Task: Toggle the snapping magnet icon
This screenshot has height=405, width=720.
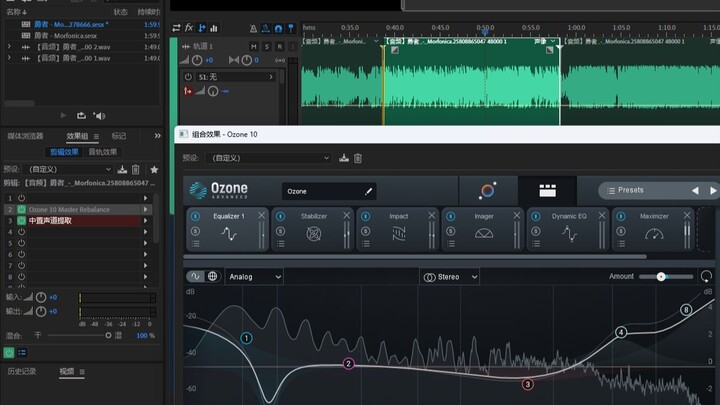Action: [x=278, y=28]
